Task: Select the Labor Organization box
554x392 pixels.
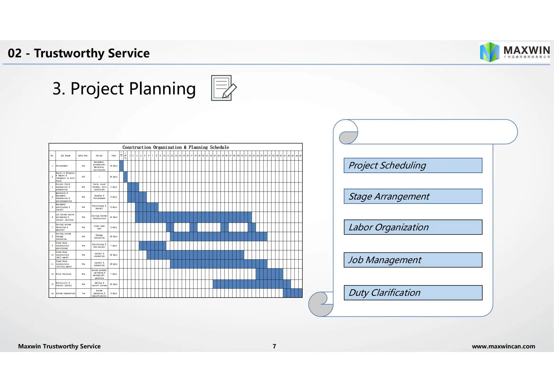Action: (x=413, y=227)
